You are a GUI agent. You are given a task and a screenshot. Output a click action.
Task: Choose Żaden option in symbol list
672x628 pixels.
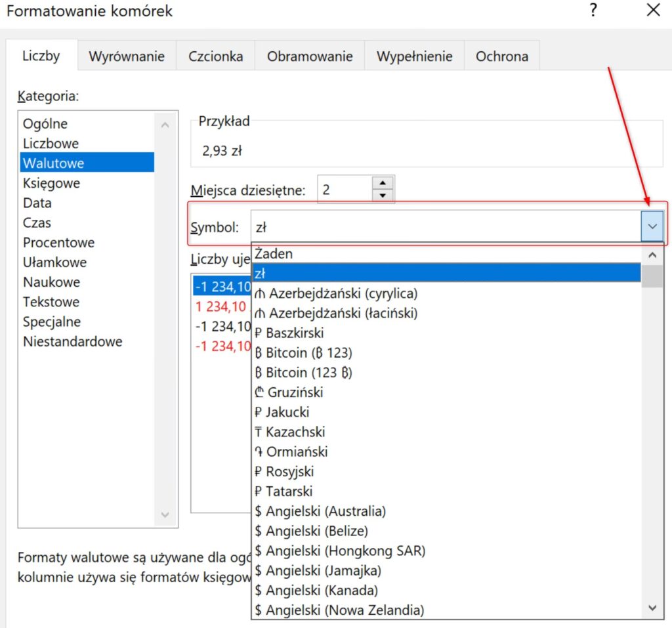[274, 253]
